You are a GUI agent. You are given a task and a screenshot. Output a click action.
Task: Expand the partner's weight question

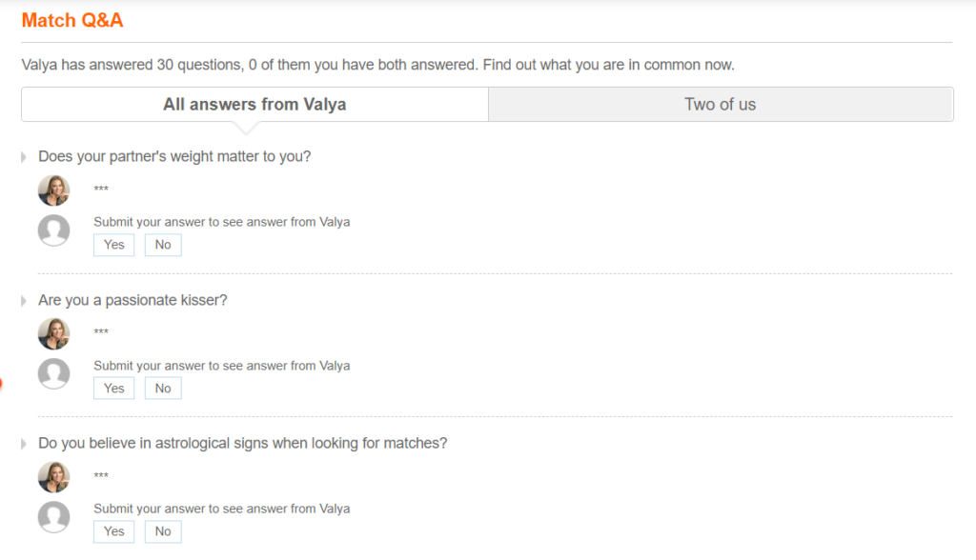pyautogui.click(x=24, y=156)
